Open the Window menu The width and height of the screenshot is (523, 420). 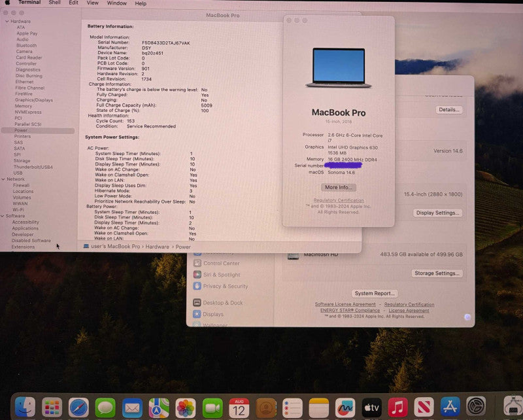point(117,3)
